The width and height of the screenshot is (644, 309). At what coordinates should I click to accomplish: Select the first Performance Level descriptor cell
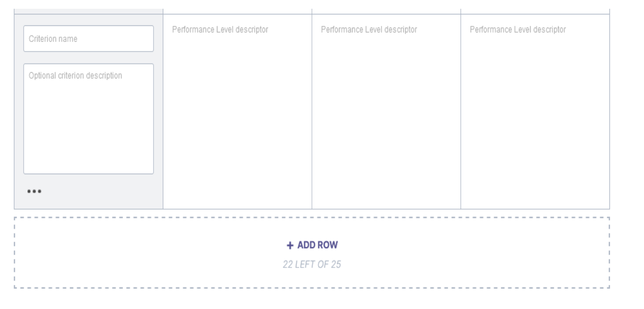[x=238, y=112]
